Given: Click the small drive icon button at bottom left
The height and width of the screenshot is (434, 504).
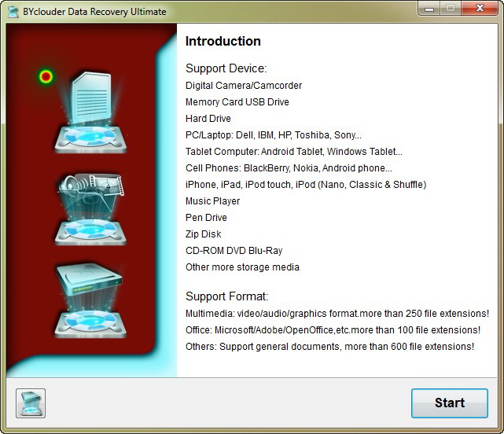Looking at the screenshot, I should coord(31,403).
